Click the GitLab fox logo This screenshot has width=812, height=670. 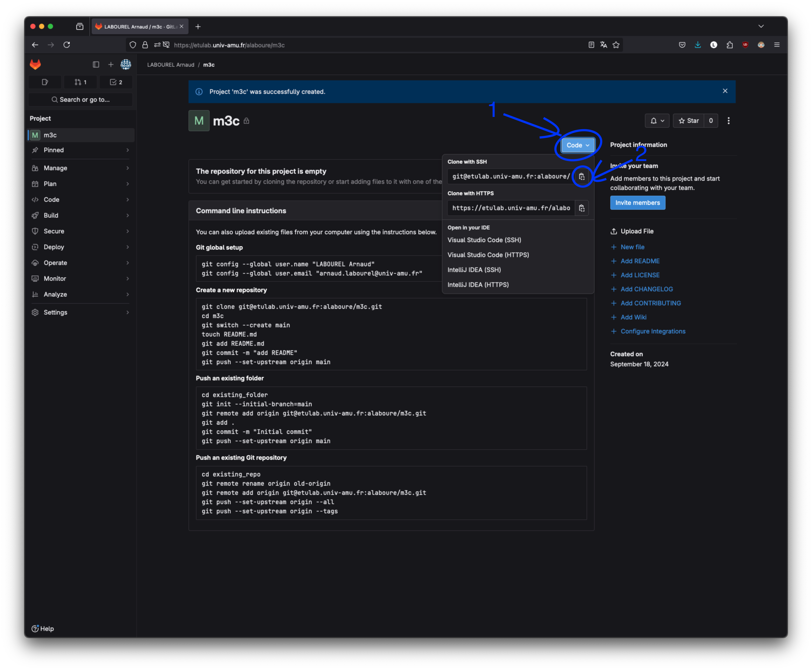[36, 64]
